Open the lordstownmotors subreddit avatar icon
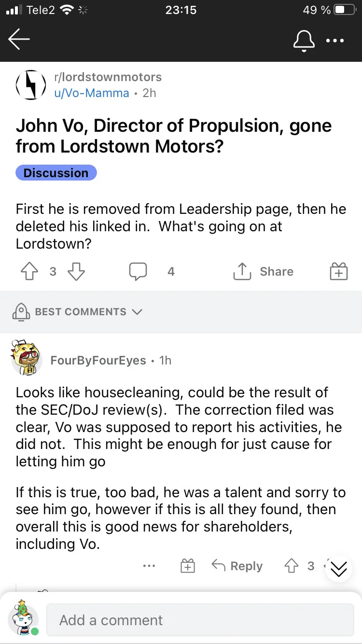The height and width of the screenshot is (644, 362). click(x=31, y=85)
